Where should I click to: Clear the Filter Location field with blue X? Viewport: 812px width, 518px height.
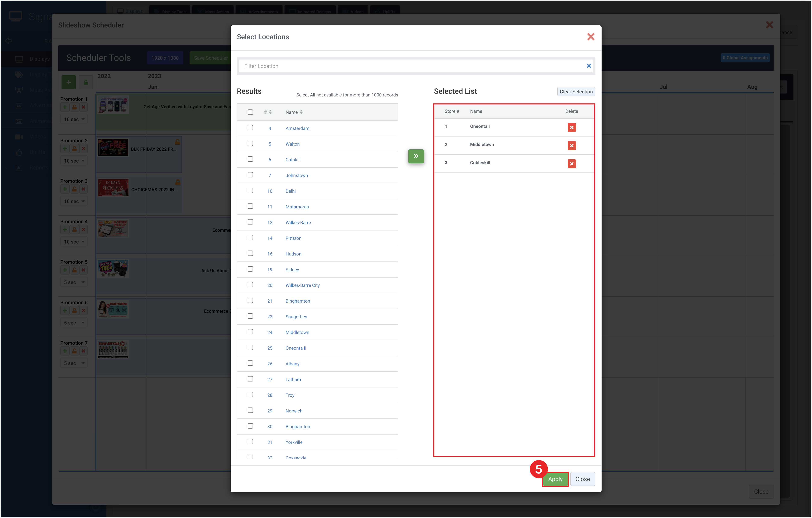pyautogui.click(x=588, y=66)
